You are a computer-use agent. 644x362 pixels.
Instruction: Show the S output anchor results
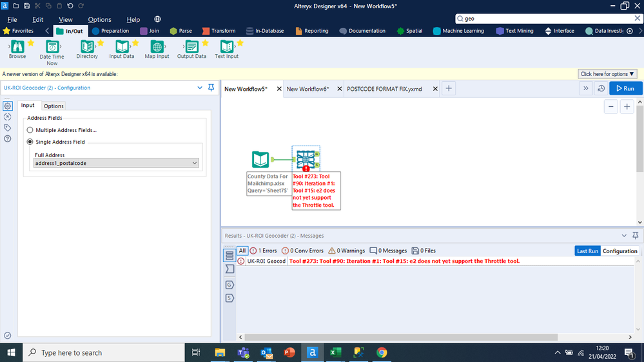click(x=229, y=298)
